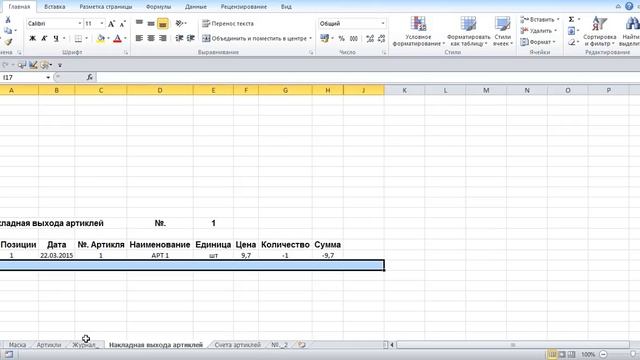Decrease indent icon
640x360 pixels.
click(x=179, y=38)
